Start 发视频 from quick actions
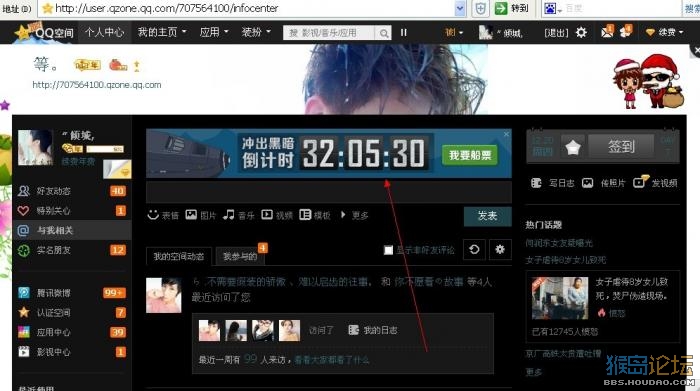700x391 pixels. 655,183
